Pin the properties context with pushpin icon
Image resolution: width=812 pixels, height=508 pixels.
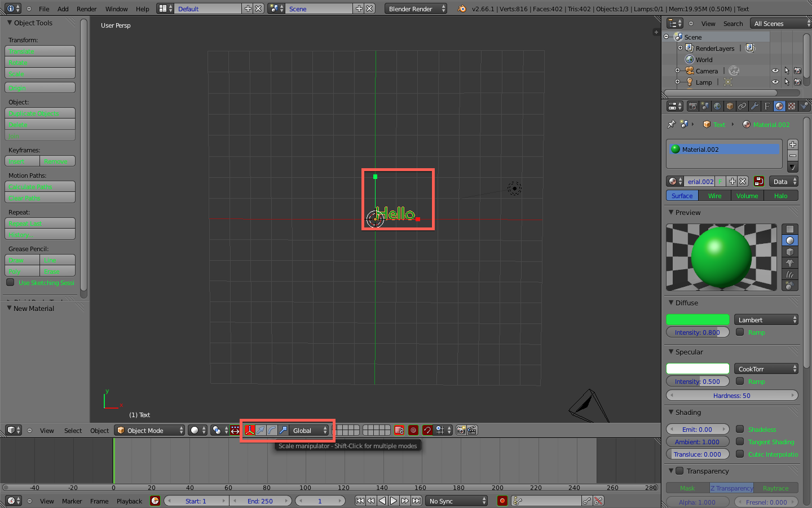[x=671, y=124]
